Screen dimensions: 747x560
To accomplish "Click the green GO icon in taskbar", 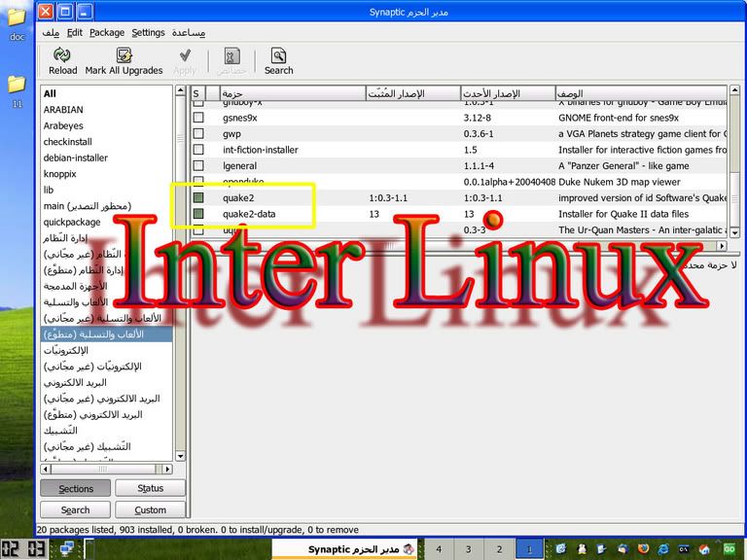I will click(729, 549).
